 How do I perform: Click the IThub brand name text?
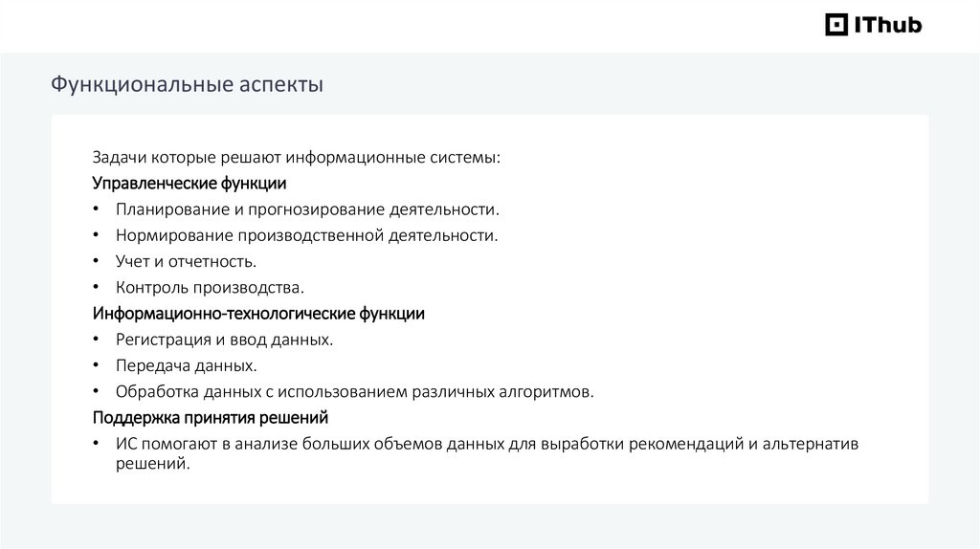[x=887, y=25]
